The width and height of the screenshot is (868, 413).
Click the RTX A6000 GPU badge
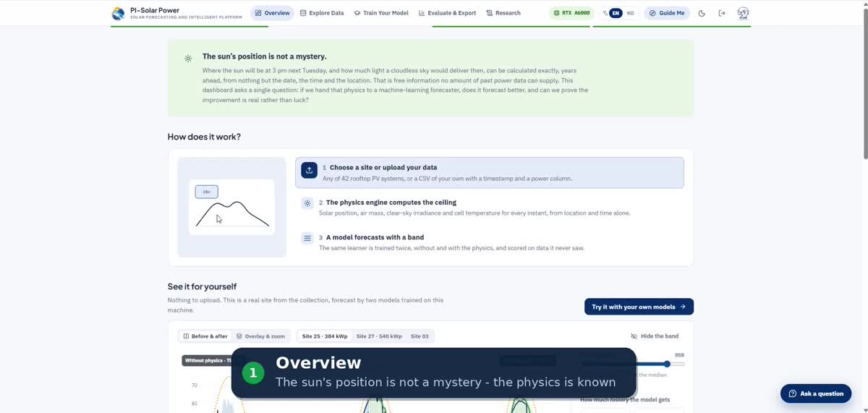[571, 13]
